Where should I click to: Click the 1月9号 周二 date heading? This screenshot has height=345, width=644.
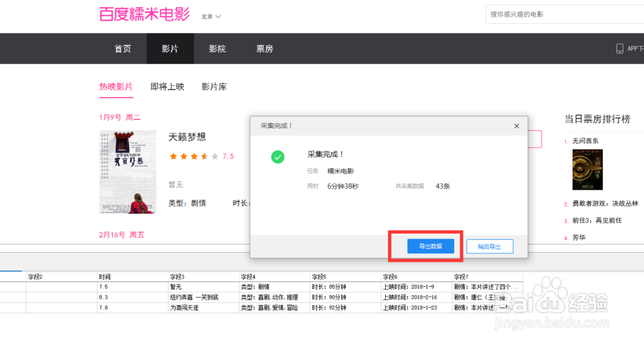click(x=120, y=117)
